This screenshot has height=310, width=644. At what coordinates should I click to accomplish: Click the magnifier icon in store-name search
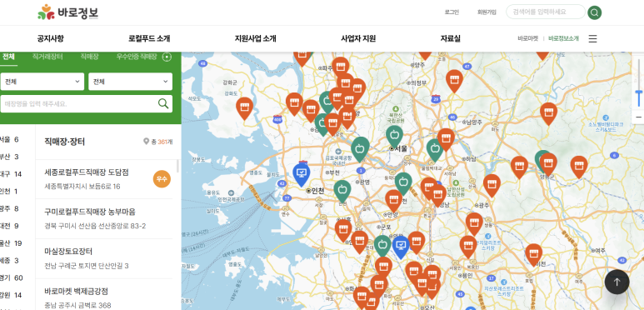163,103
